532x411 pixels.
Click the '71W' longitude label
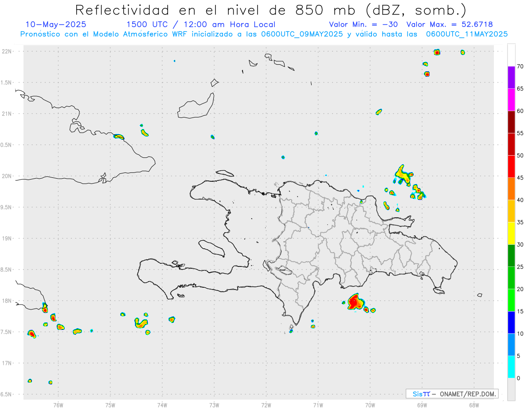pyautogui.click(x=318, y=405)
